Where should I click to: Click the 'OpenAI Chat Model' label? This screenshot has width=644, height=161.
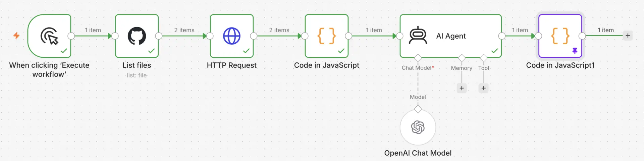coord(418,153)
